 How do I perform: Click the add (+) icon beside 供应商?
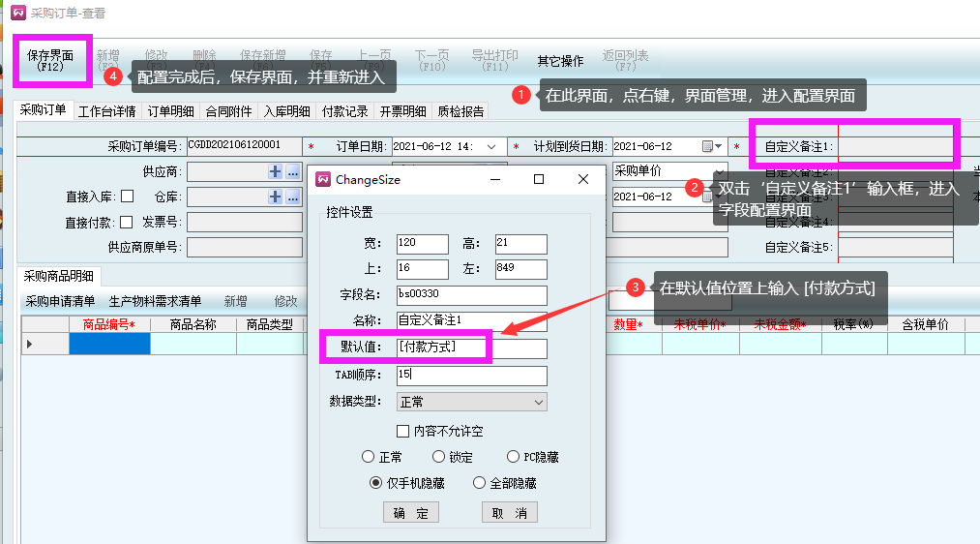(x=276, y=171)
